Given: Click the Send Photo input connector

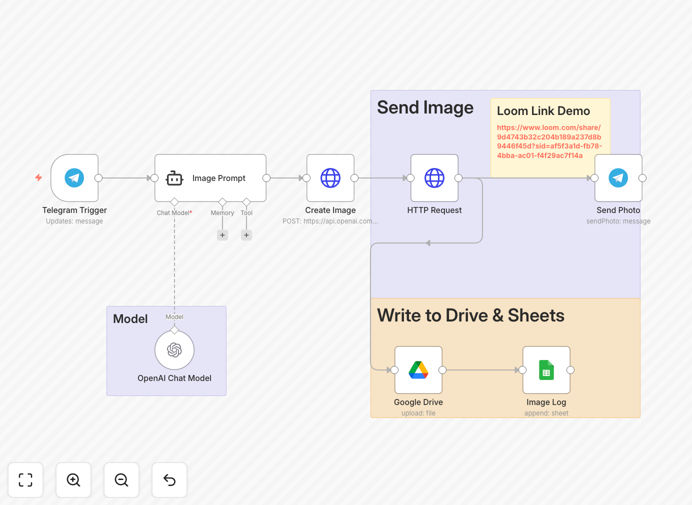Looking at the screenshot, I should click(594, 178).
